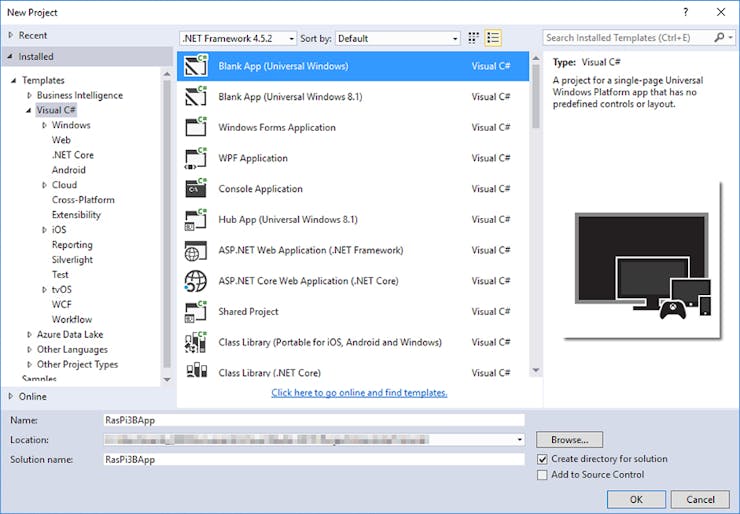Expand the Online section

pyautogui.click(x=10, y=396)
